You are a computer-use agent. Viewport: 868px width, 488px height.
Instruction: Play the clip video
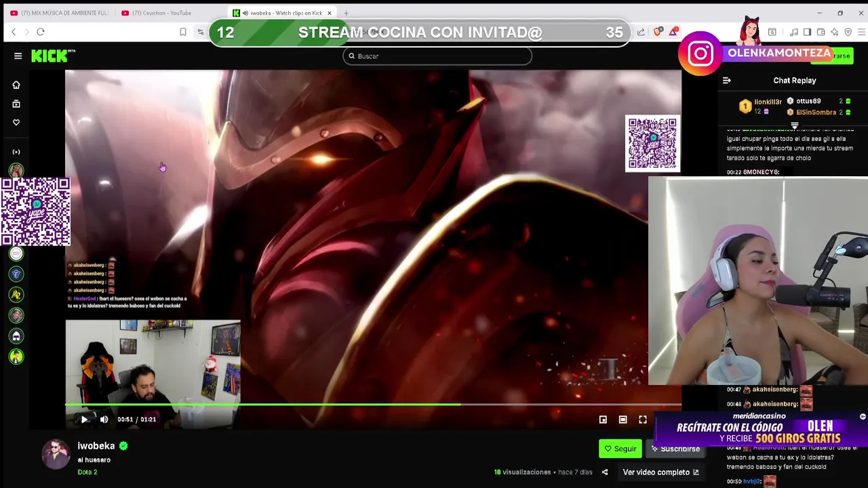(x=84, y=420)
